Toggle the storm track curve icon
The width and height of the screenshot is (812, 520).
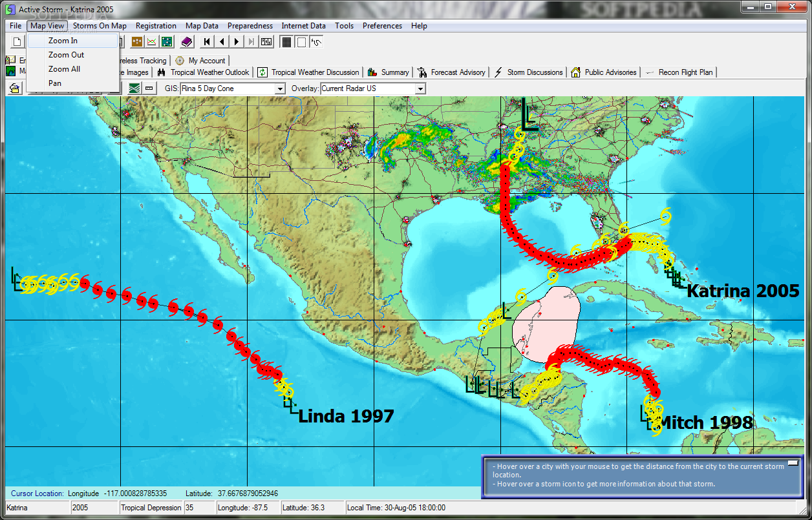pyautogui.click(x=317, y=42)
